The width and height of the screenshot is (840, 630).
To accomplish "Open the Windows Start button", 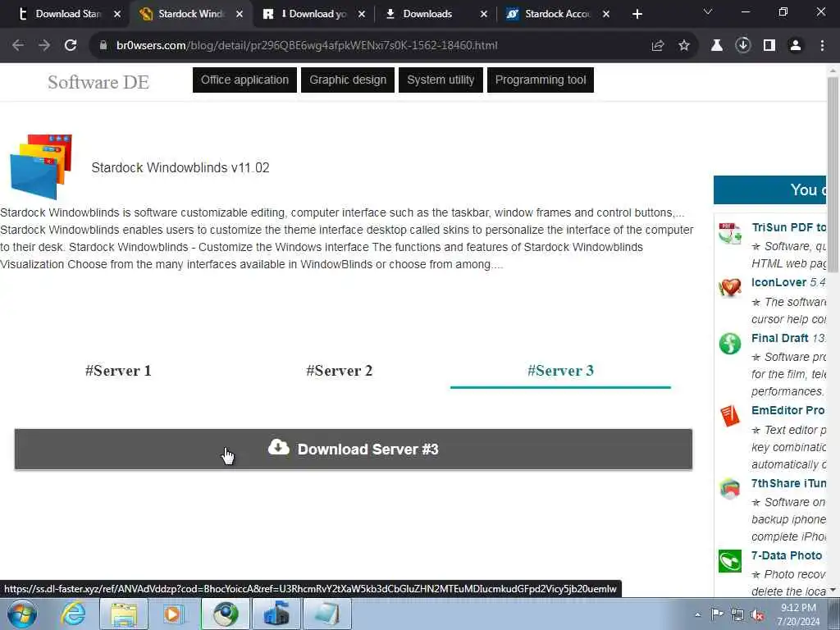I will pos(22,614).
